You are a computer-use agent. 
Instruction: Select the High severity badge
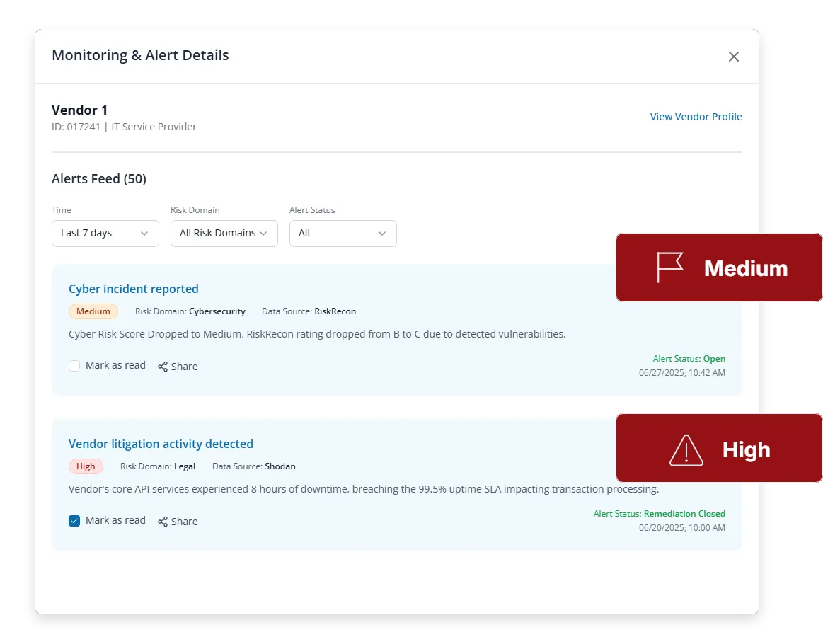tap(86, 466)
